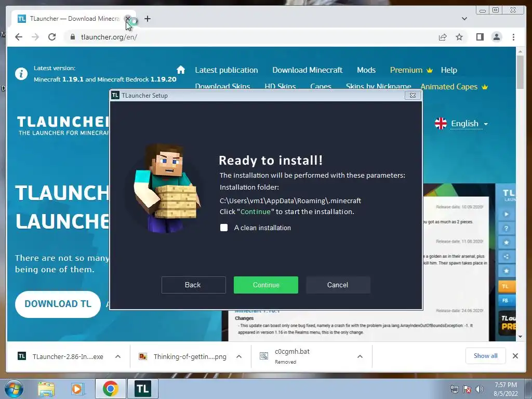Open Latest publication menu item

227,70
